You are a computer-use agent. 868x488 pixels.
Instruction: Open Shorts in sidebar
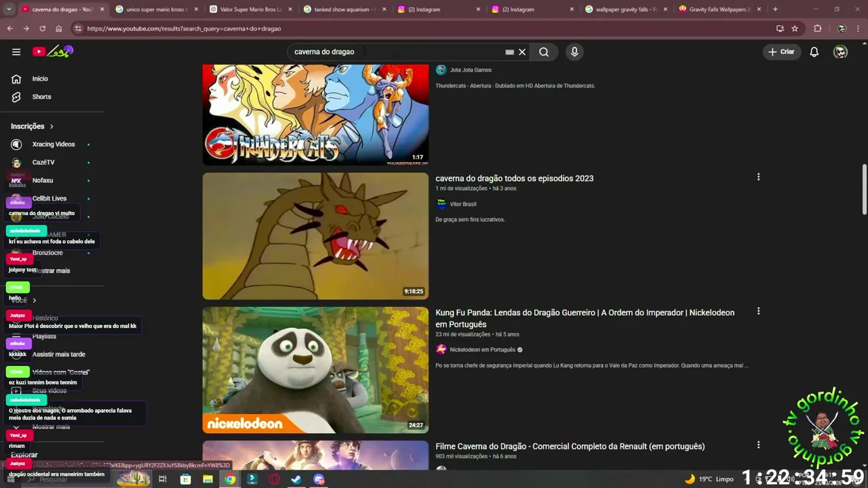pyautogui.click(x=41, y=97)
